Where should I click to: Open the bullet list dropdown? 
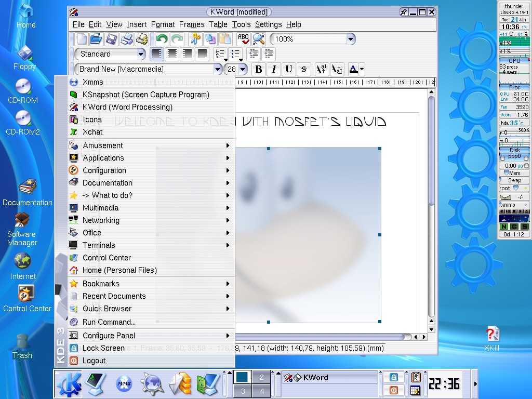click(236, 54)
